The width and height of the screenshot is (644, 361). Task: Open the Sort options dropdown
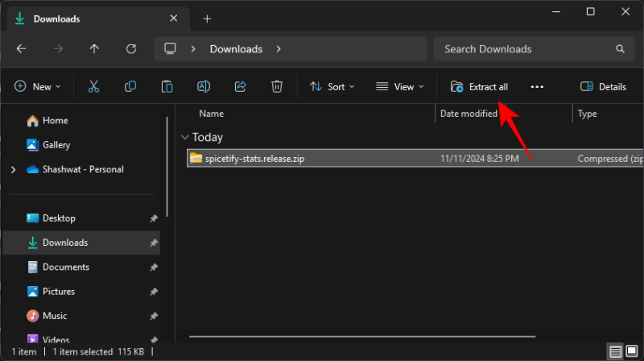point(330,86)
